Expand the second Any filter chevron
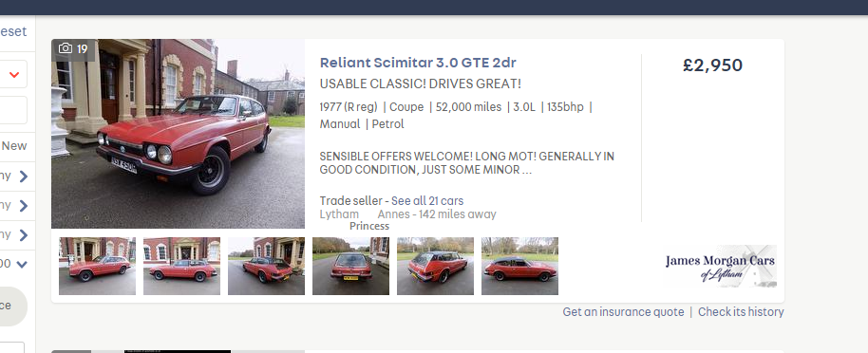The image size is (868, 353). tap(23, 206)
